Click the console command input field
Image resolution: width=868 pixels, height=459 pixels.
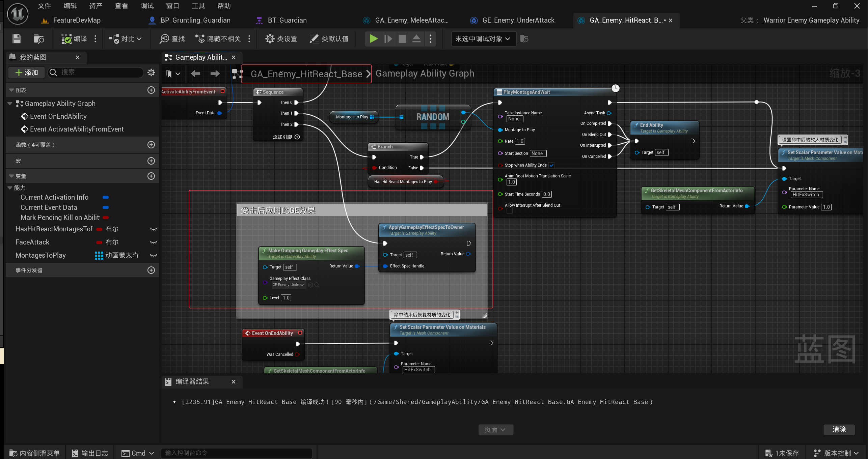click(236, 453)
